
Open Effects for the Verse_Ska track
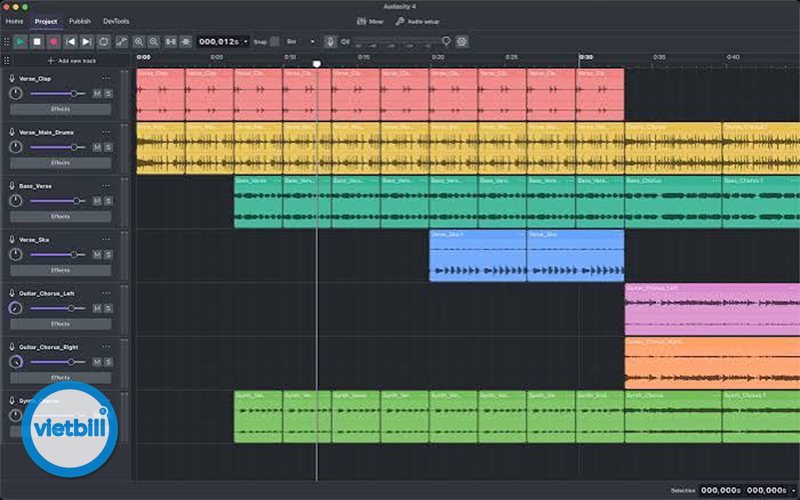point(60,270)
